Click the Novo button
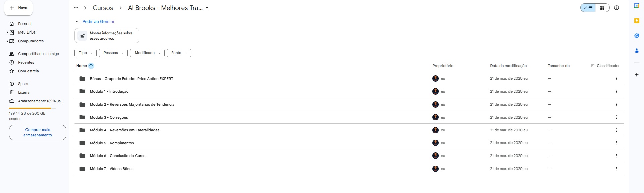Screen dimensions: 644x193 pos(18,8)
